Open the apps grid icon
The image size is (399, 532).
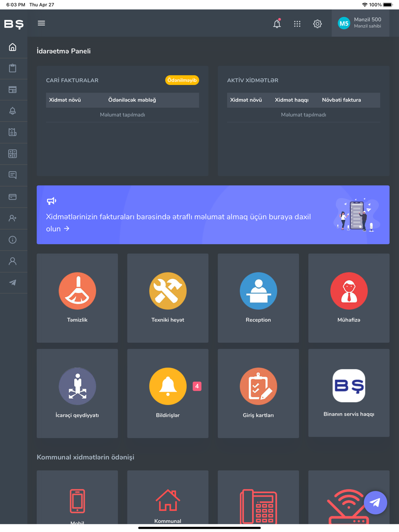tap(297, 24)
